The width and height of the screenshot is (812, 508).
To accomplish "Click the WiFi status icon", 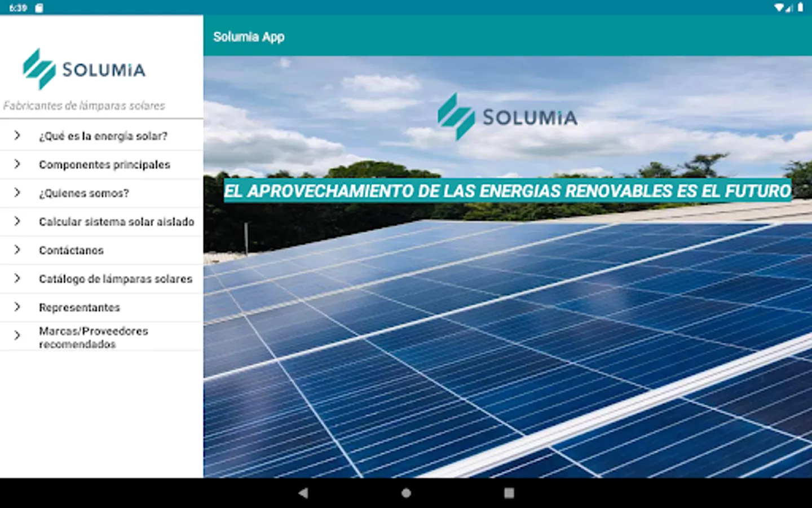I will [779, 7].
